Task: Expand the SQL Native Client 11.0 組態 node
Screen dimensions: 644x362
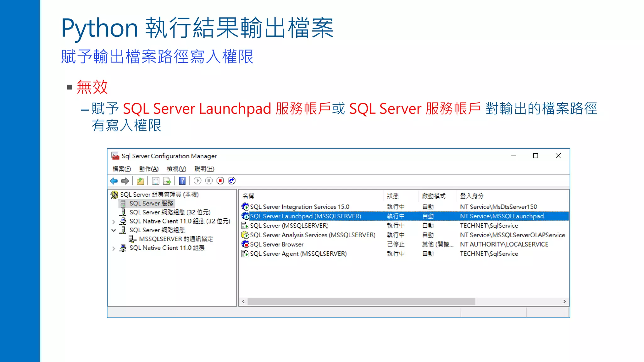Action: (114, 248)
